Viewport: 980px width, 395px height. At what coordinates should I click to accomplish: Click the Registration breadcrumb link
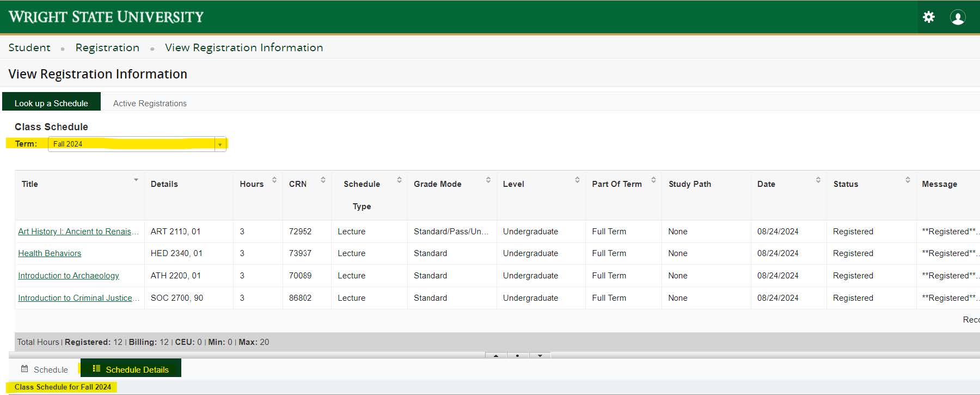[107, 48]
